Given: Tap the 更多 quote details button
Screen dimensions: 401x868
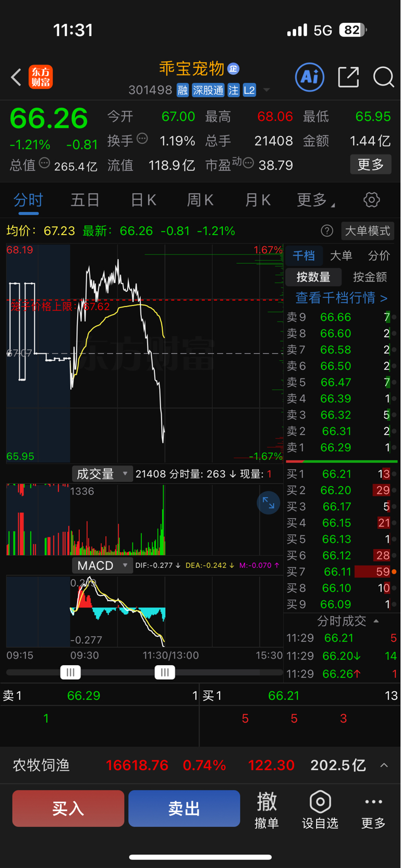Looking at the screenshot, I should point(371,165).
